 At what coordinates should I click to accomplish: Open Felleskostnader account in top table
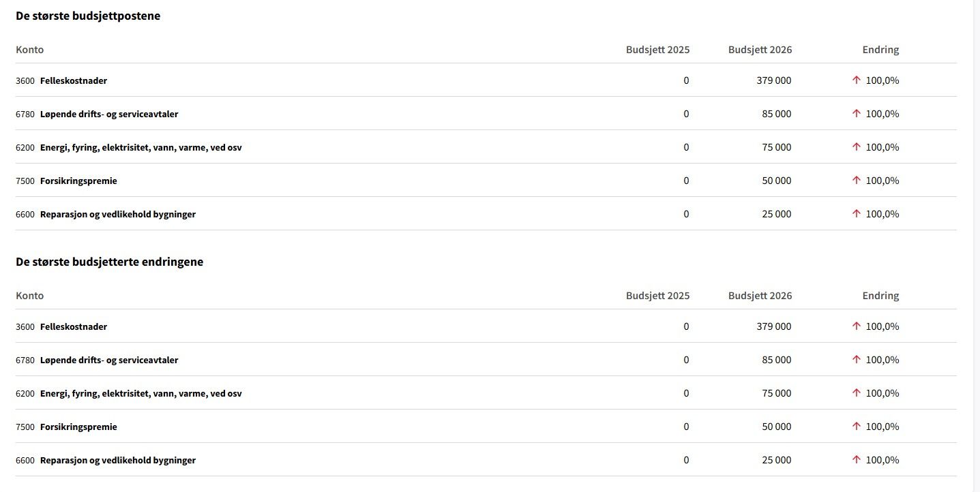[x=74, y=80]
